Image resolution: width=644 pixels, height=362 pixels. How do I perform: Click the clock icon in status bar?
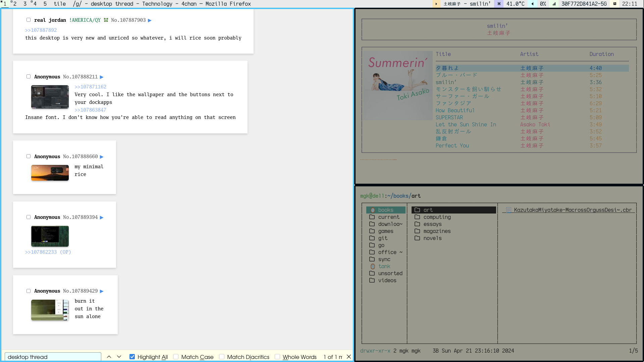pyautogui.click(x=615, y=4)
